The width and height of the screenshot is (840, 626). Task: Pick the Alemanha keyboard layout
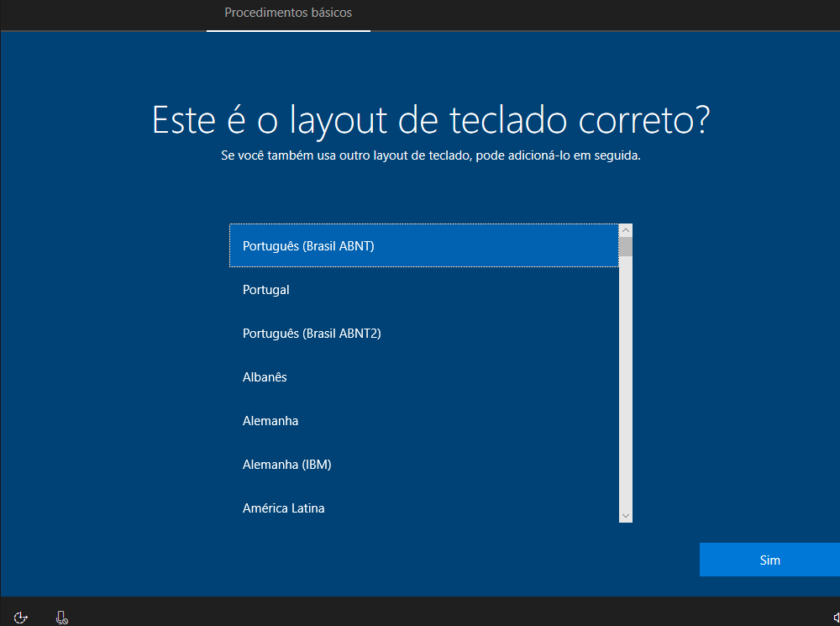(423, 421)
